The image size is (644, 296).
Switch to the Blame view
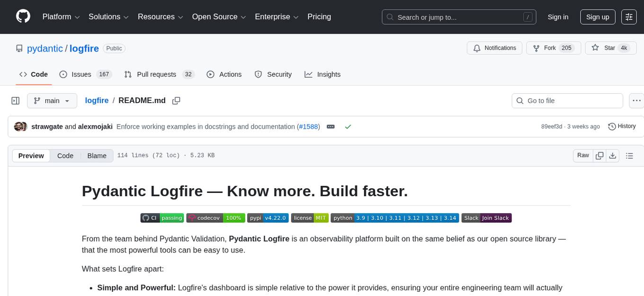(97, 156)
